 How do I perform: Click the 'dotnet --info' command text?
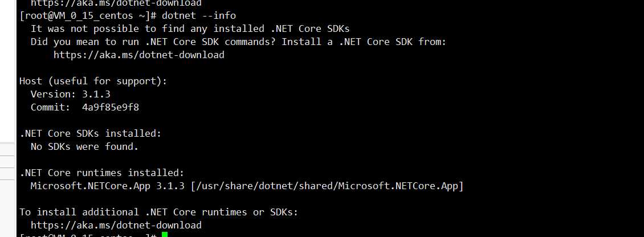pos(199,16)
